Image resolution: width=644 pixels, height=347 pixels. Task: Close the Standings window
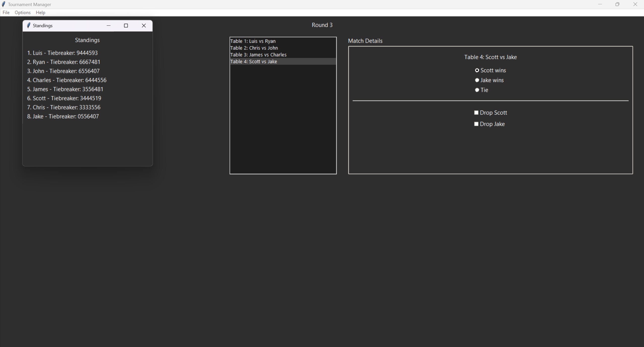click(x=144, y=26)
